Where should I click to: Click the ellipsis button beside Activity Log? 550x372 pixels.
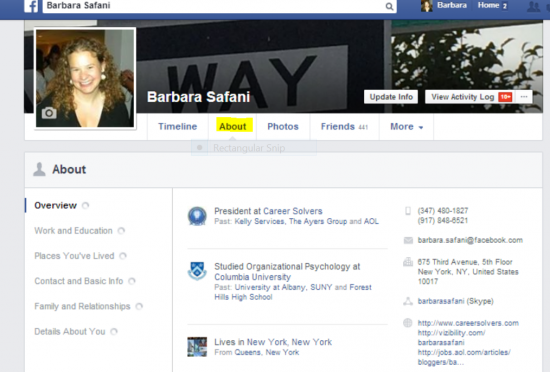tap(524, 97)
